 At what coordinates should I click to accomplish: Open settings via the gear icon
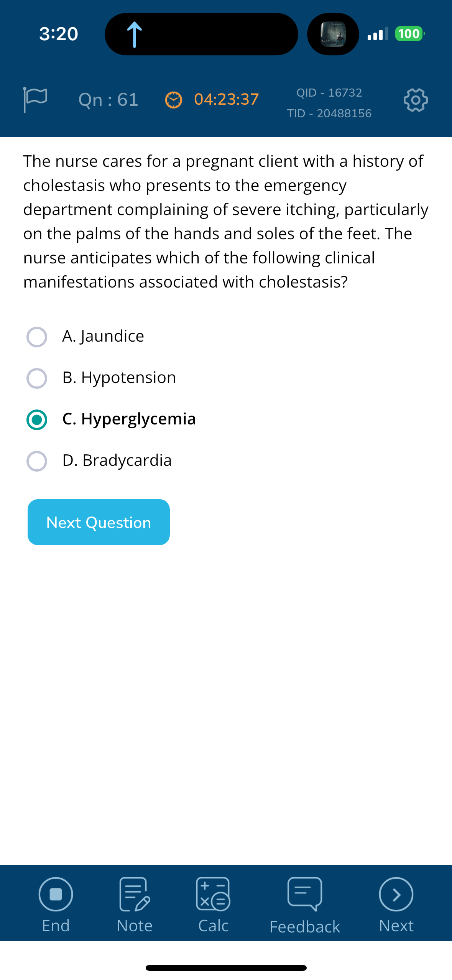tap(416, 100)
